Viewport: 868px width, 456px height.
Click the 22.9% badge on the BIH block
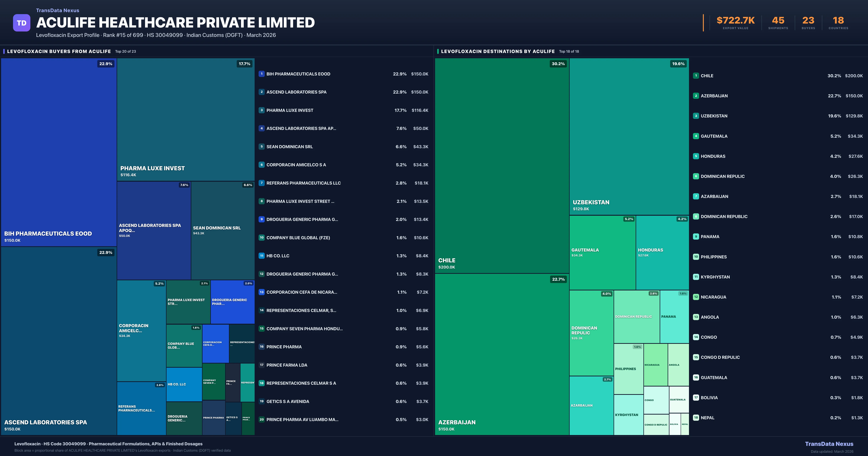pyautogui.click(x=105, y=64)
